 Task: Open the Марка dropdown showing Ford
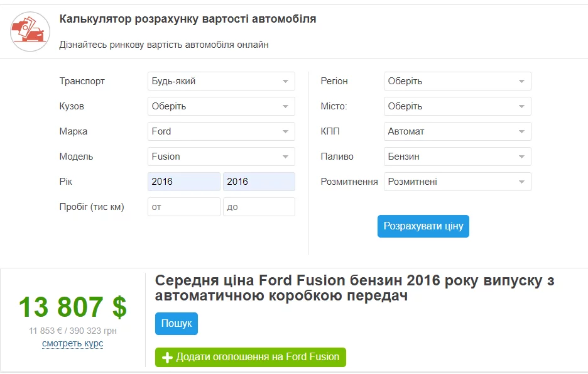tap(221, 131)
